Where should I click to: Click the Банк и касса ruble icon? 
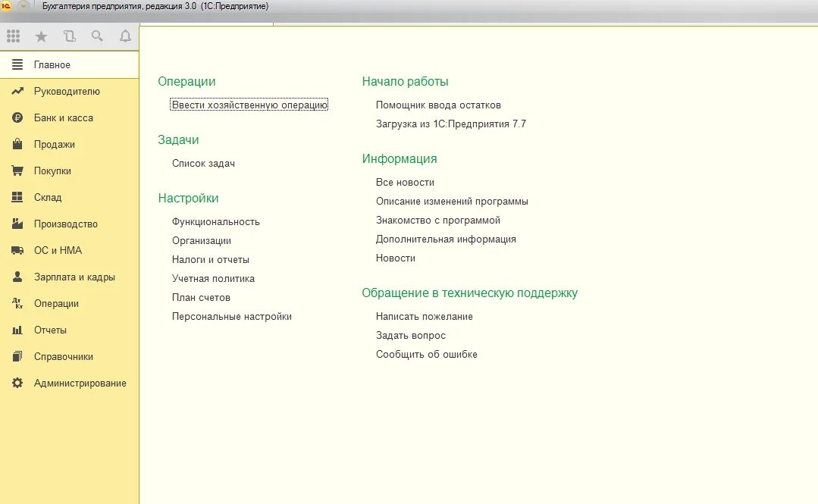(17, 118)
